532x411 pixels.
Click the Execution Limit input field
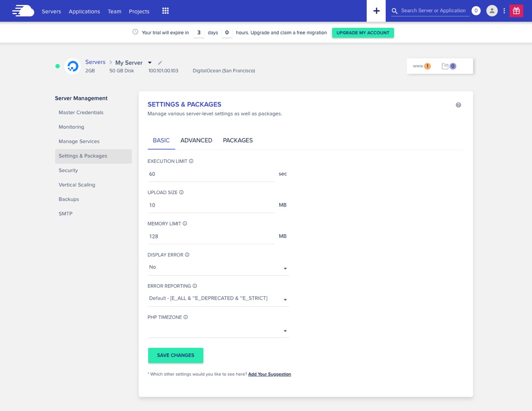(x=211, y=174)
